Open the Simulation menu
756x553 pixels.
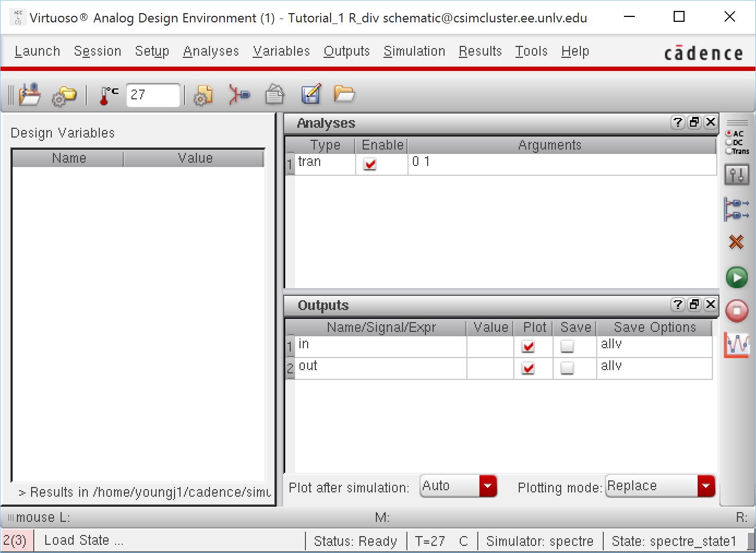(x=414, y=51)
